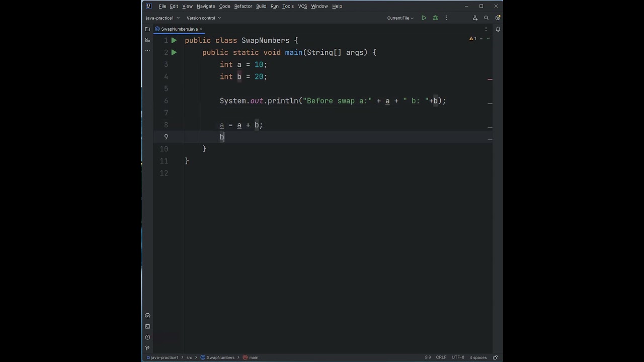644x362 pixels.
Task: Jump to previous highlighted problem arrow
Action: tap(481, 39)
